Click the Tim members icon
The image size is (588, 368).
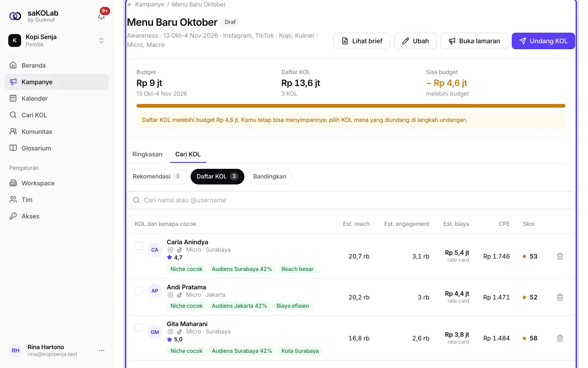pyautogui.click(x=13, y=200)
